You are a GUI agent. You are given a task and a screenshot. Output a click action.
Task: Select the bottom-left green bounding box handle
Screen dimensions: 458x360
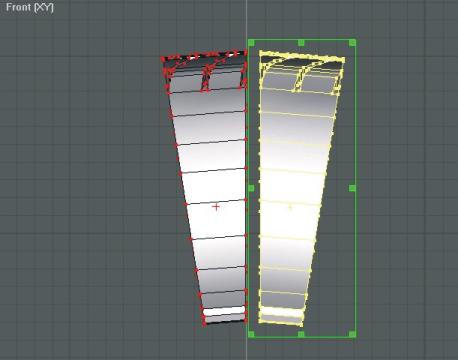coord(251,334)
